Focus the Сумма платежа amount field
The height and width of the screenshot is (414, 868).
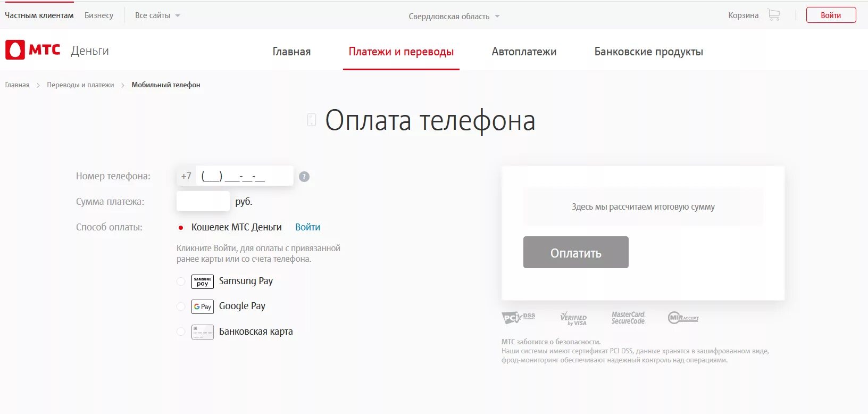click(203, 201)
